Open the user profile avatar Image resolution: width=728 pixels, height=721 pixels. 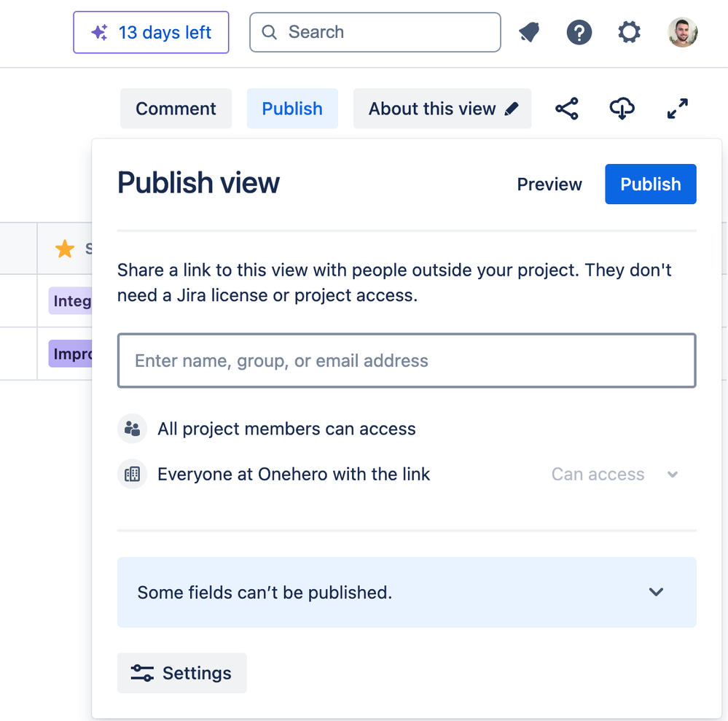(682, 32)
